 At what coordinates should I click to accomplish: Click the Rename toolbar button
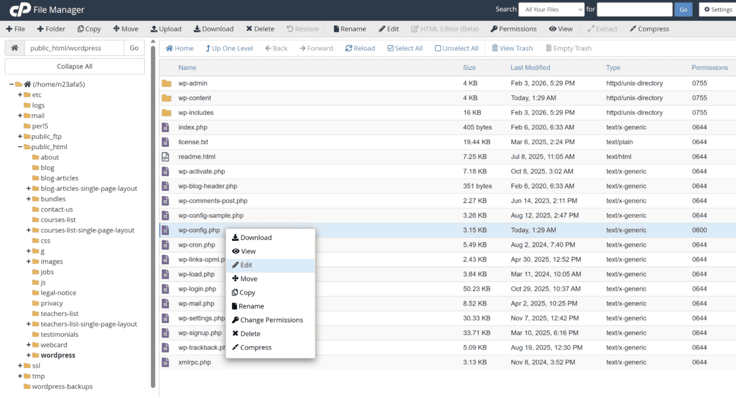pyautogui.click(x=350, y=29)
